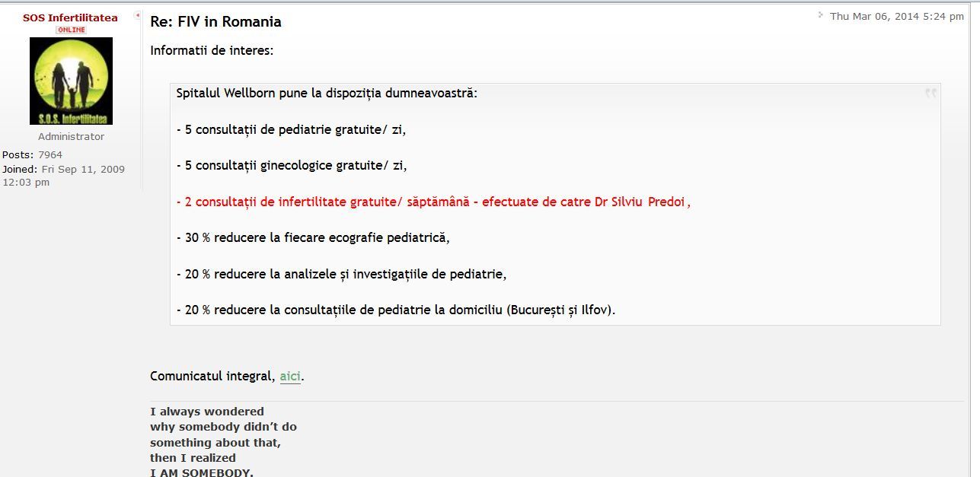Click the post date Thu Mar 06, 2014
The width and height of the screenshot is (980, 477).
(896, 16)
